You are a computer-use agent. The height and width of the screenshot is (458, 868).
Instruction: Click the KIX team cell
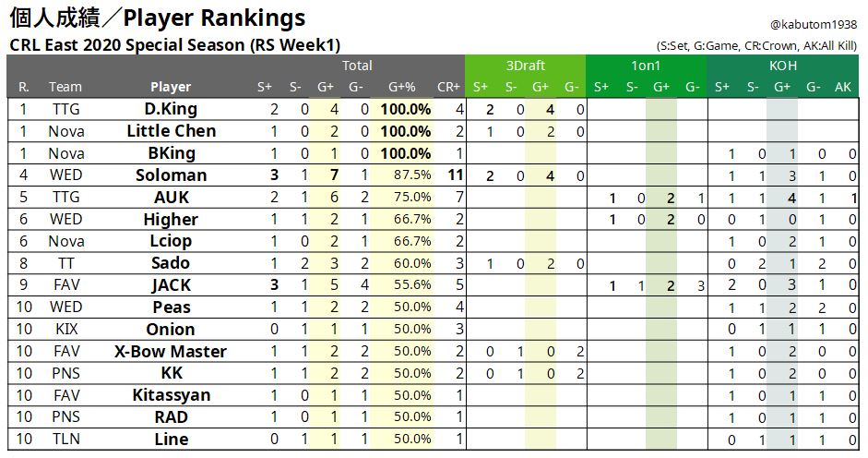click(65, 329)
